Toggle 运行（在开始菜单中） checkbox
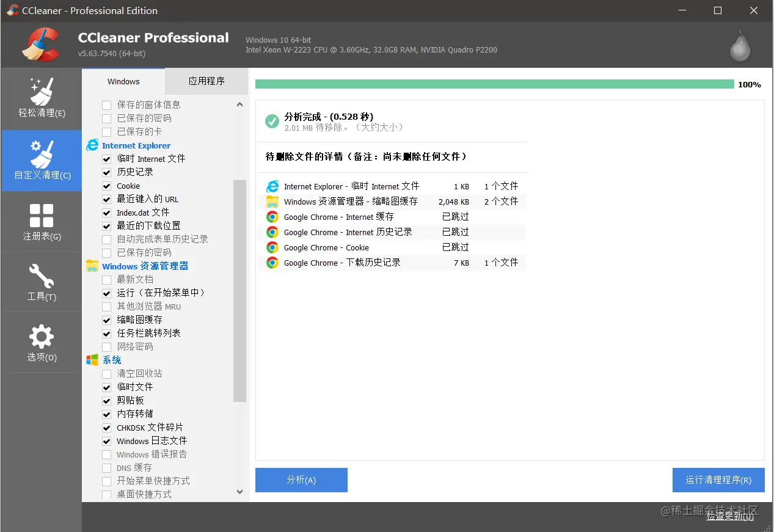 (107, 293)
